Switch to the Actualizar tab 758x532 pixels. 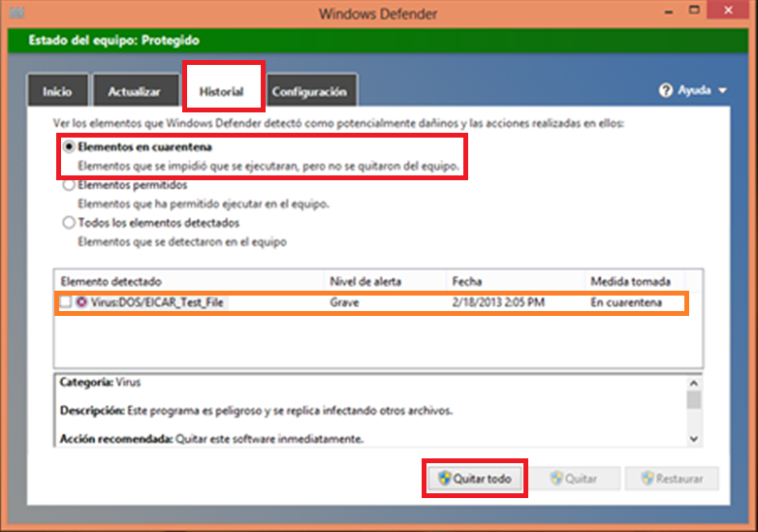pos(135,90)
